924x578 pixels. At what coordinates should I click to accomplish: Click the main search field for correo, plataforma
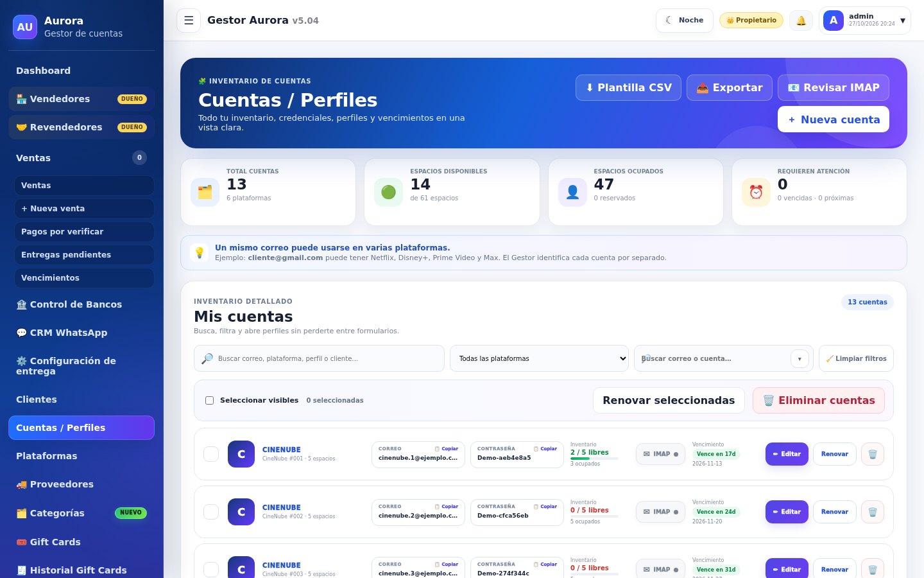[x=319, y=358]
